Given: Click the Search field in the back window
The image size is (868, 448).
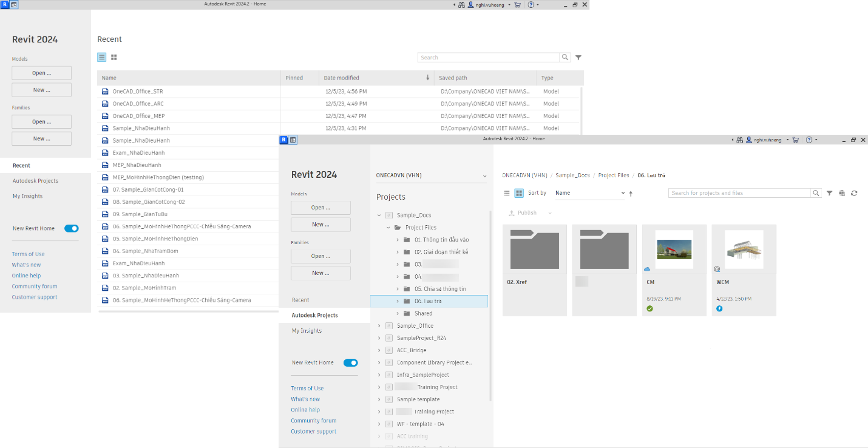Looking at the screenshot, I should pyautogui.click(x=488, y=58).
